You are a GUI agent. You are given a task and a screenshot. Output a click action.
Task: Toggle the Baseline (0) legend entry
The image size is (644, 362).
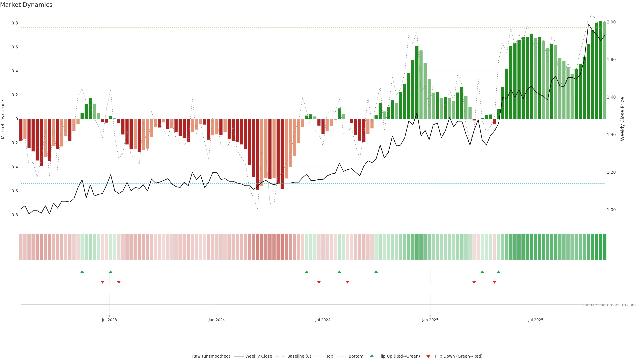[299, 356]
